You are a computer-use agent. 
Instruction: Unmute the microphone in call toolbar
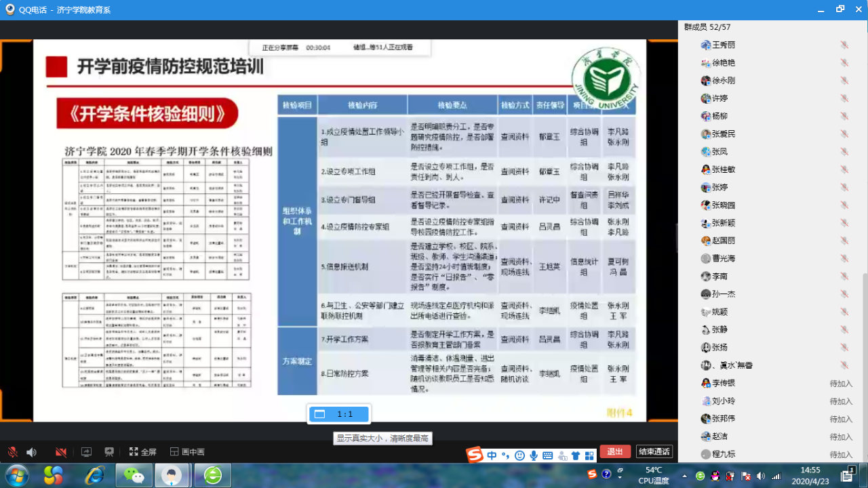(12, 452)
